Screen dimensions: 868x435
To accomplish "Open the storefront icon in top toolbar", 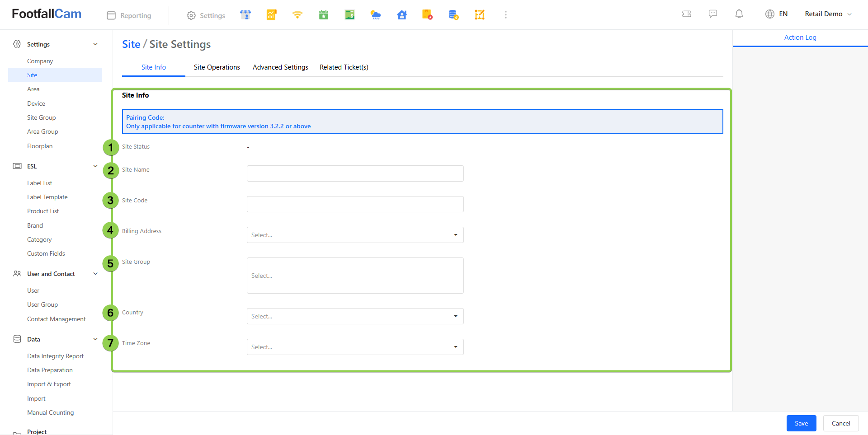I will [245, 15].
